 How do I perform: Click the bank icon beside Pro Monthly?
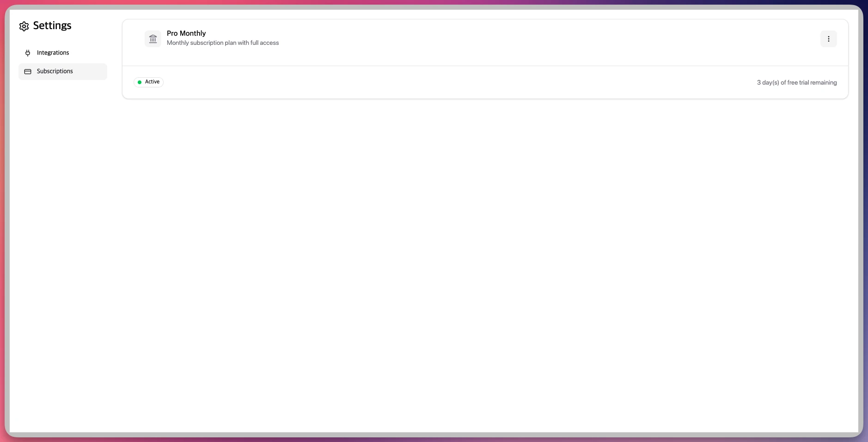coord(153,39)
